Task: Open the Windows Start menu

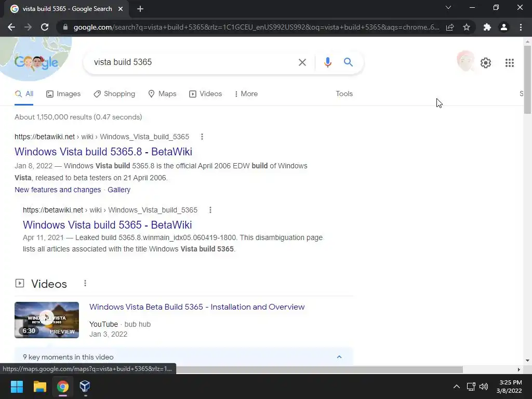Action: 17,387
